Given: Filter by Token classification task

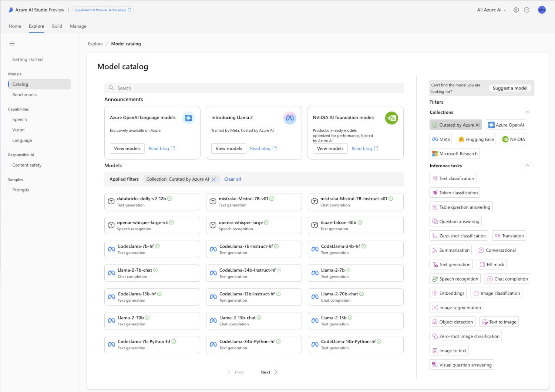Looking at the screenshot, I should coord(455,193).
